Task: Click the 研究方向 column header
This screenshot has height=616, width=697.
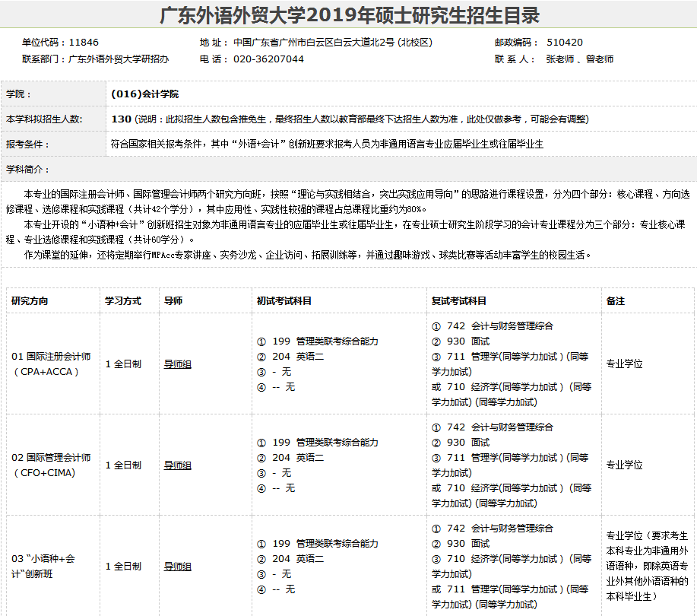Action: tap(30, 300)
